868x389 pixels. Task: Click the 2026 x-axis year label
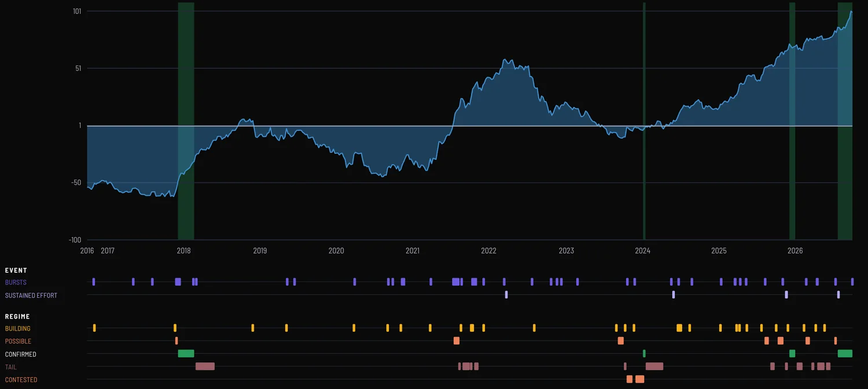click(796, 251)
